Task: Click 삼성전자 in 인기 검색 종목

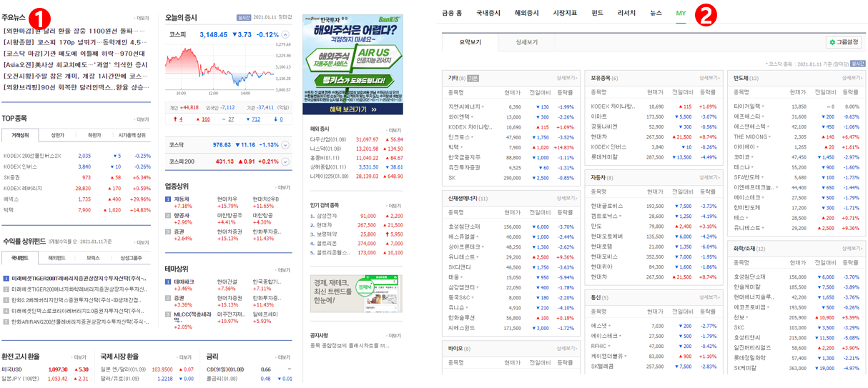Action: pyautogui.click(x=327, y=216)
